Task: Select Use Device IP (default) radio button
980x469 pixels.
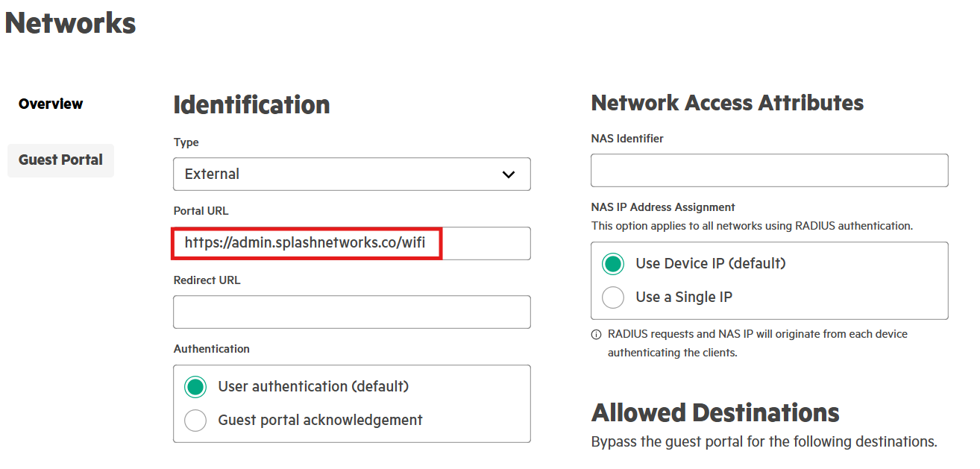Action: pyautogui.click(x=613, y=264)
